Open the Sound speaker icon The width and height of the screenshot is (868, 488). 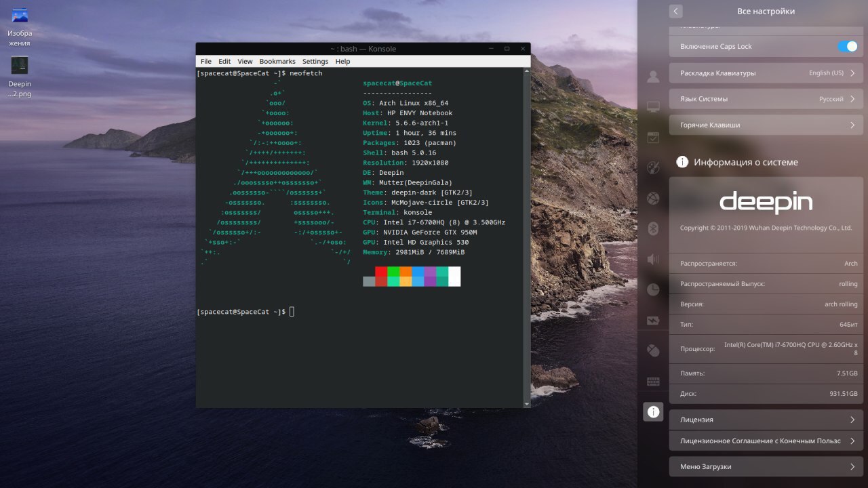[653, 259]
